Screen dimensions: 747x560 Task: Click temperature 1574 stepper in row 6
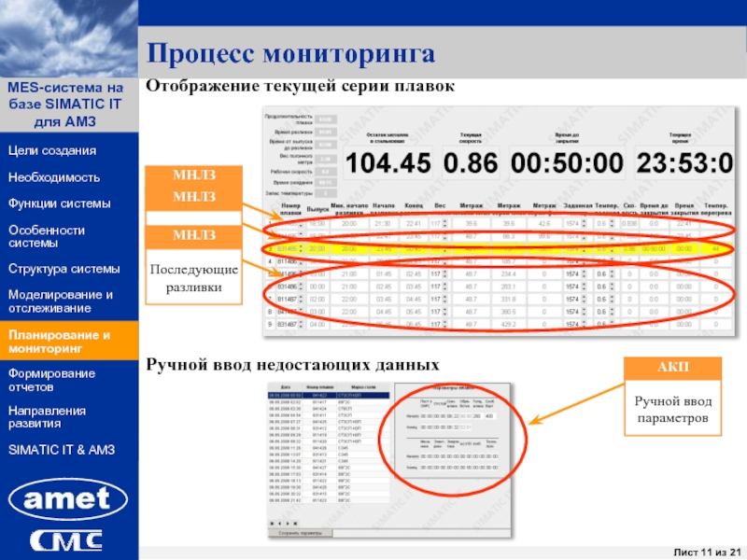(x=584, y=287)
